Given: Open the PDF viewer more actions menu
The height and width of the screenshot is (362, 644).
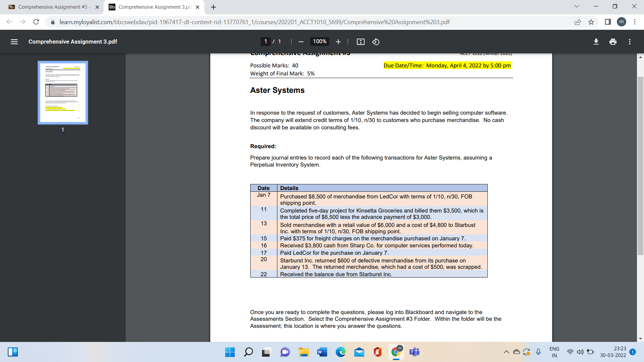Looking at the screenshot, I should tap(630, 42).
